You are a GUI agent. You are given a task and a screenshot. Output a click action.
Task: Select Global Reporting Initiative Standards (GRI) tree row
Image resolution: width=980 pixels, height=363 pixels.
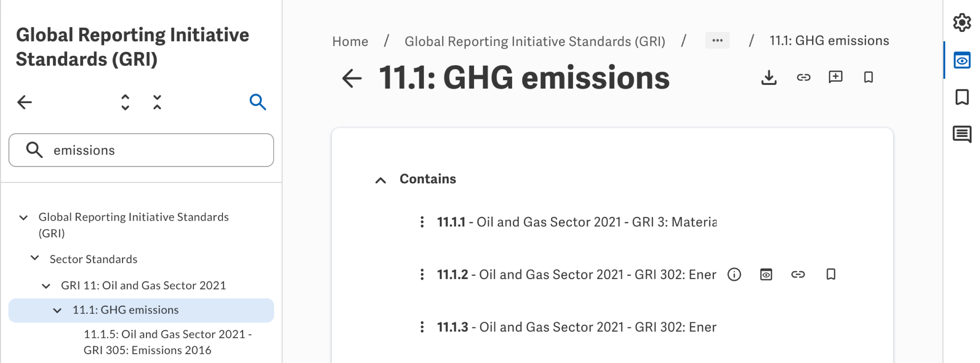(134, 225)
